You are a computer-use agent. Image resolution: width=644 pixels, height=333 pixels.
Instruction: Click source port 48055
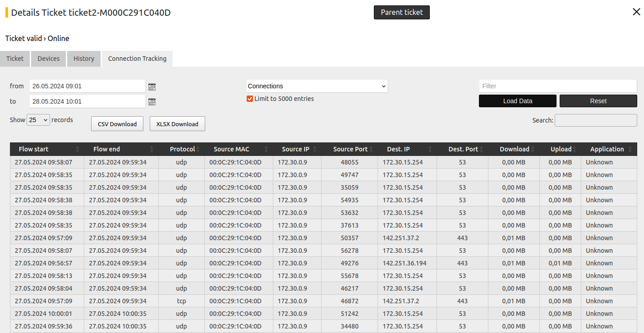click(x=350, y=162)
